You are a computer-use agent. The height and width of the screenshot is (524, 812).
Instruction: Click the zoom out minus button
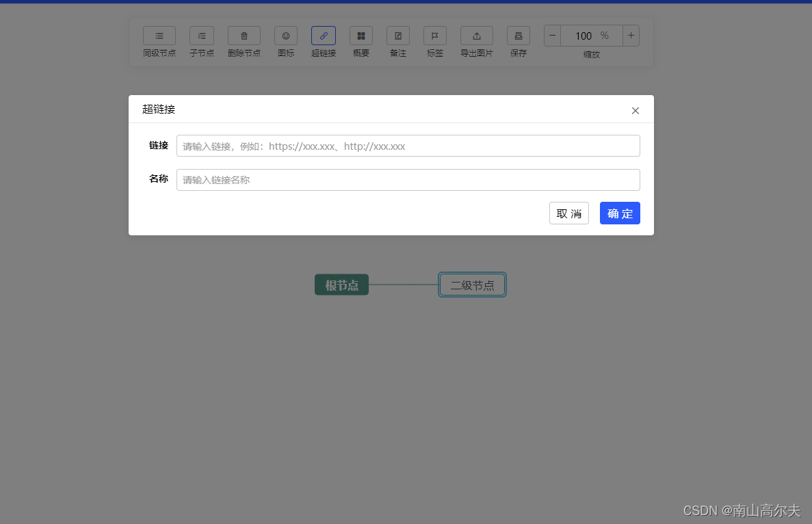pyautogui.click(x=551, y=35)
